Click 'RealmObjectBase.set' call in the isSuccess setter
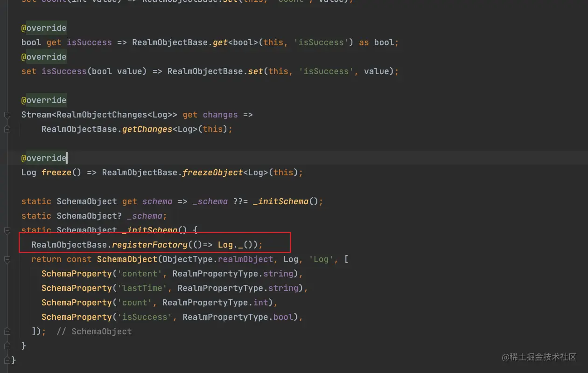 pos(215,71)
